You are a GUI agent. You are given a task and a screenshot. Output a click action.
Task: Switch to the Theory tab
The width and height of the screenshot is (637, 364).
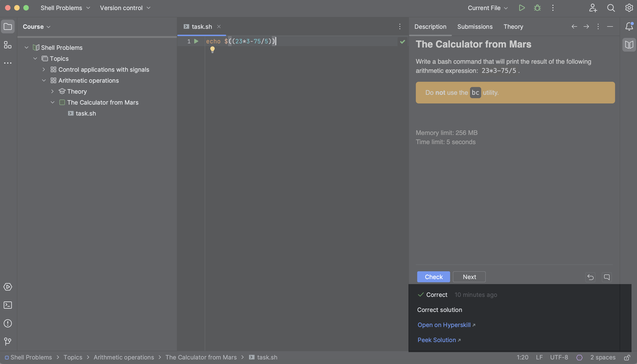point(513,26)
